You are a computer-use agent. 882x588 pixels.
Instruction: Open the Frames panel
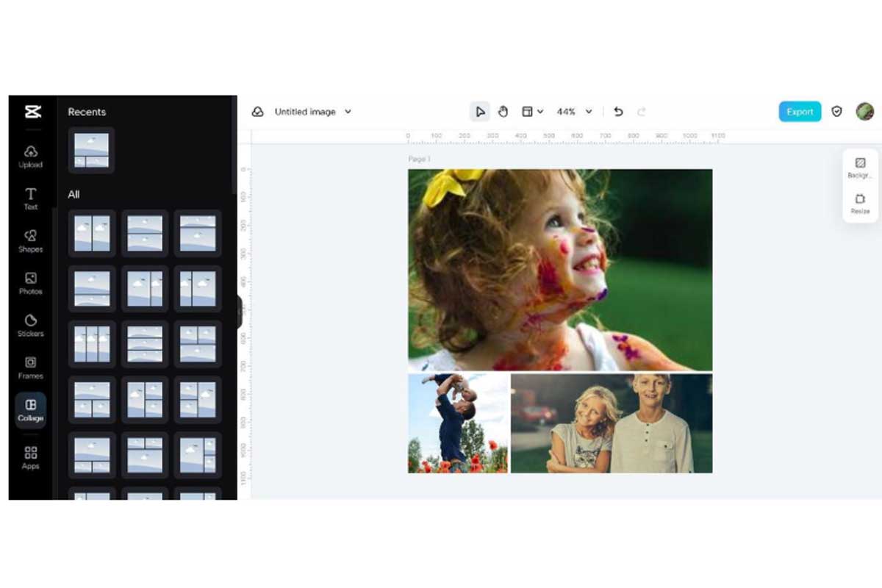click(31, 367)
